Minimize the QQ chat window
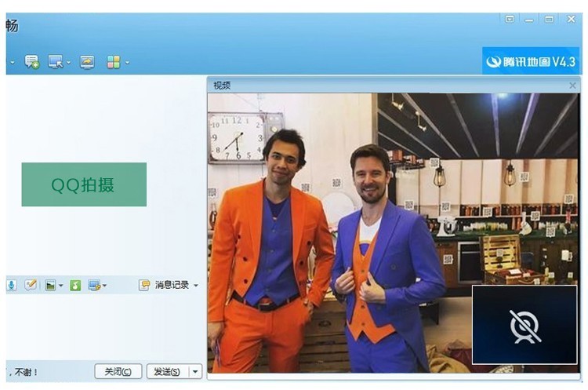 [529, 20]
